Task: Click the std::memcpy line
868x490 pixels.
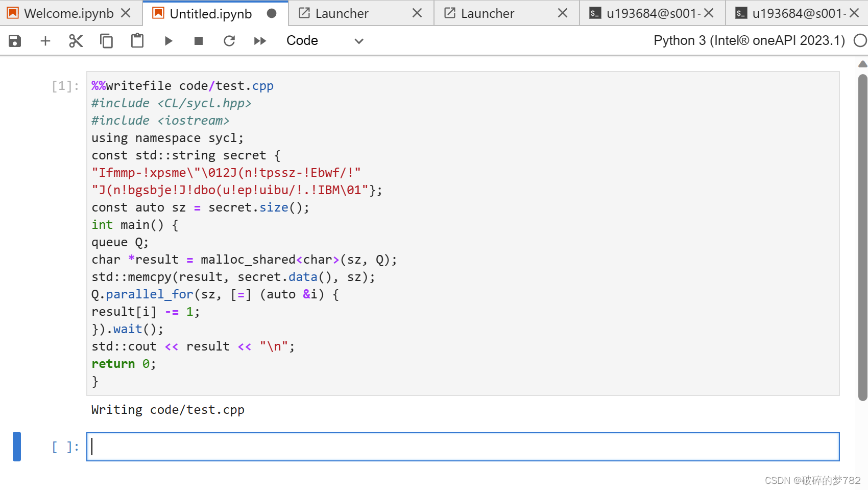Action: pos(233,277)
